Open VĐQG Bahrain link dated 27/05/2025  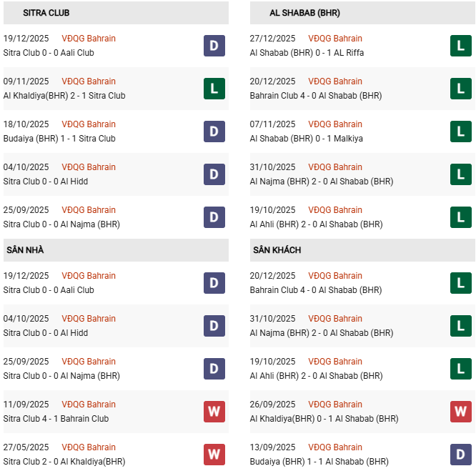pyautogui.click(x=89, y=447)
